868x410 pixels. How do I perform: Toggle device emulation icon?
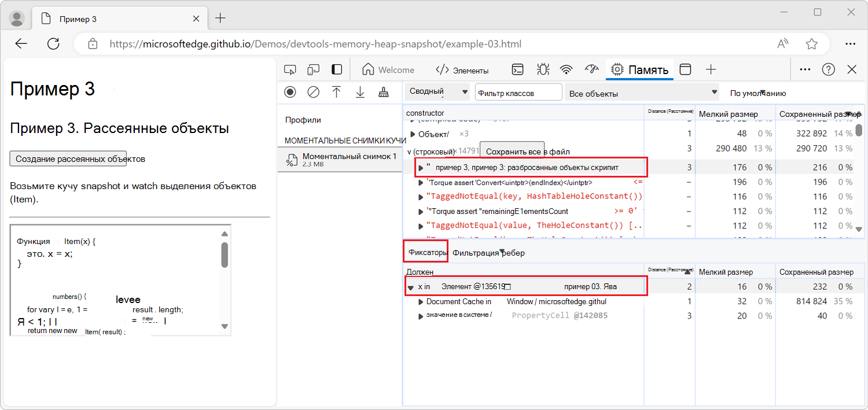click(313, 70)
